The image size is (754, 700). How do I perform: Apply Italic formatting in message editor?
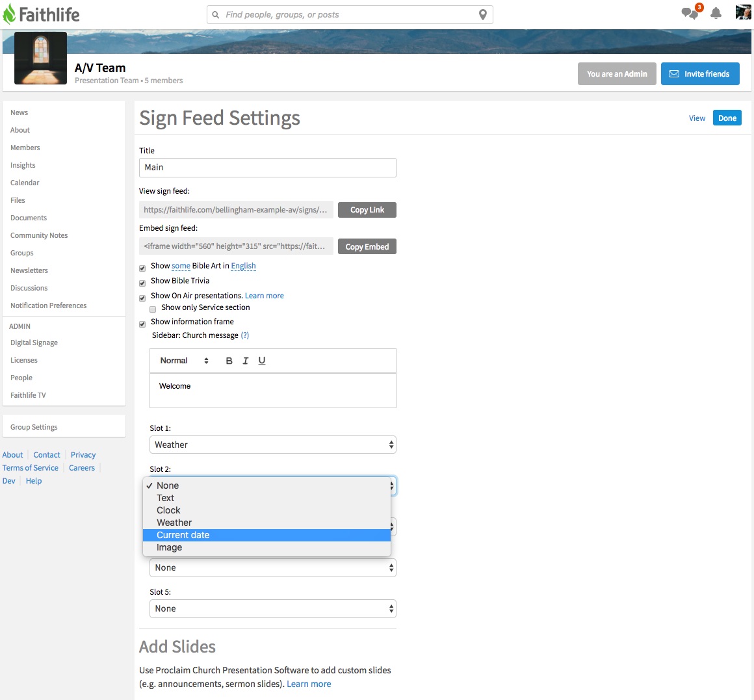[245, 361]
